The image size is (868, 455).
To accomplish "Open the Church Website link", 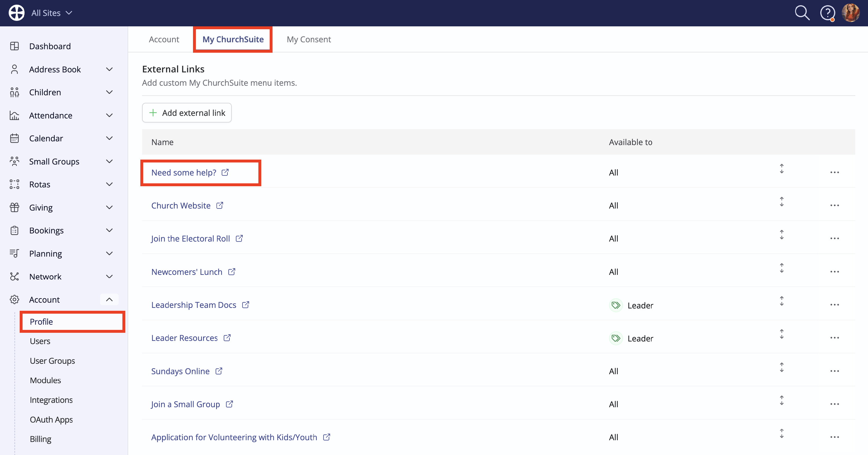I will (x=187, y=205).
